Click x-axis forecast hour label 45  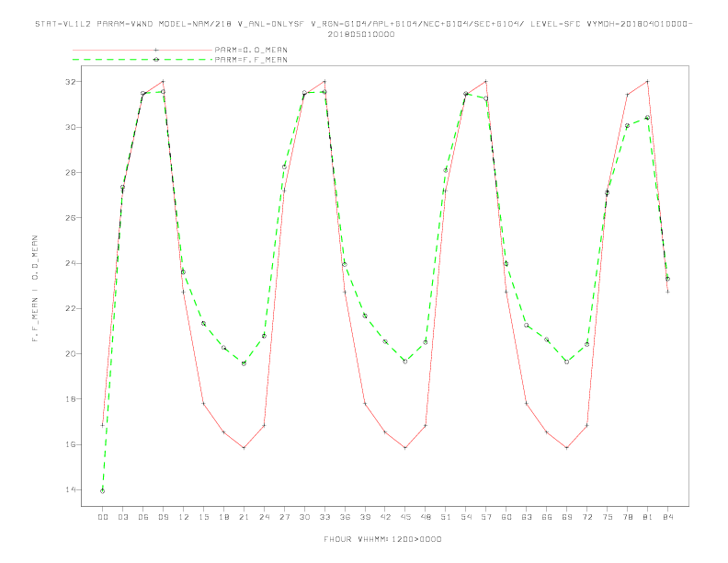tap(405, 517)
